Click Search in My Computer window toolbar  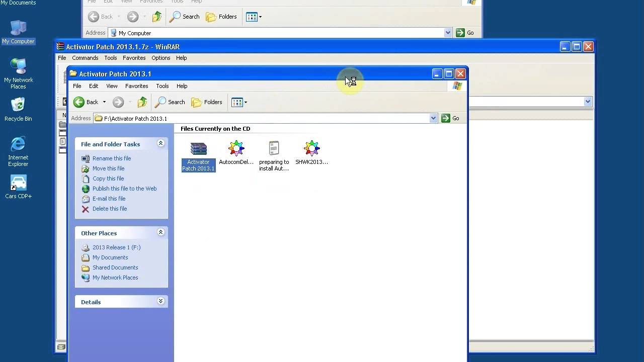click(x=185, y=17)
